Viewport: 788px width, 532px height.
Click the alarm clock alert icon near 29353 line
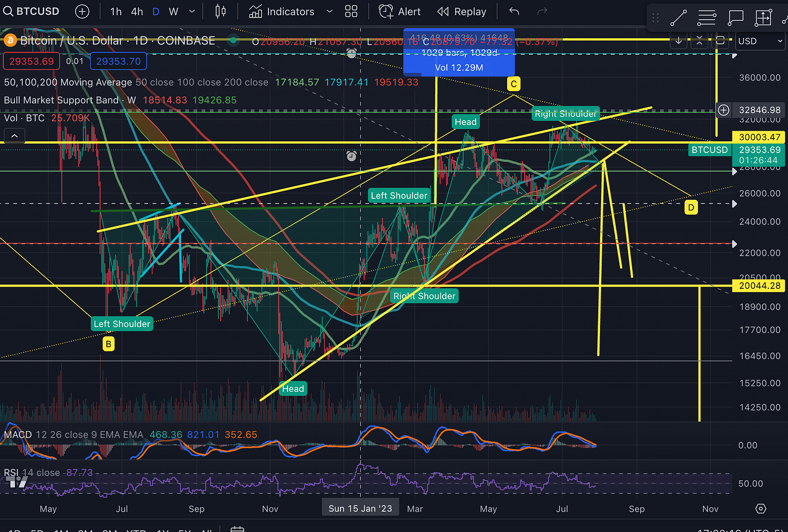351,156
